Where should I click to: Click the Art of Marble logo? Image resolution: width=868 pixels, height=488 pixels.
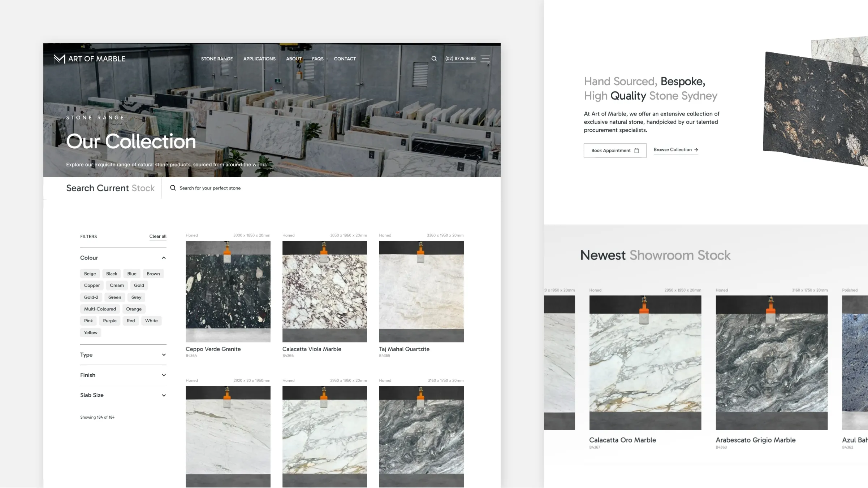click(x=90, y=58)
